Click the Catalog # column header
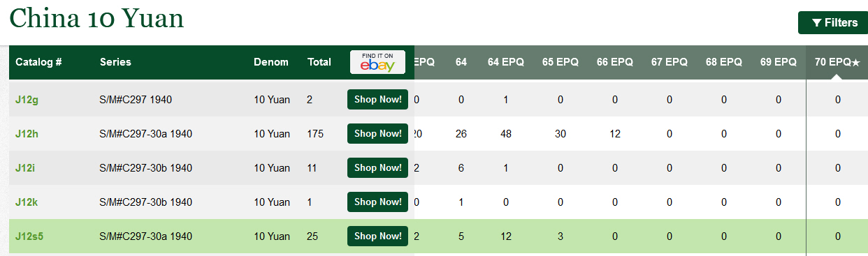 [x=39, y=62]
